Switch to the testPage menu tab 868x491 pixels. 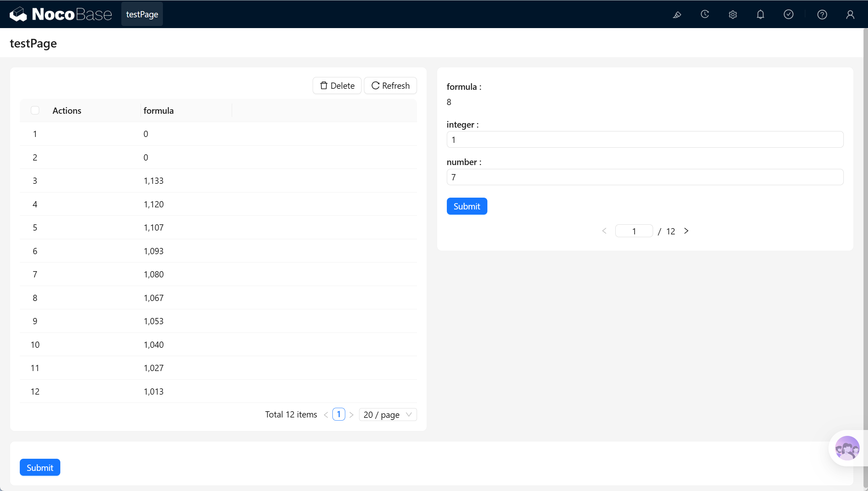pos(142,14)
